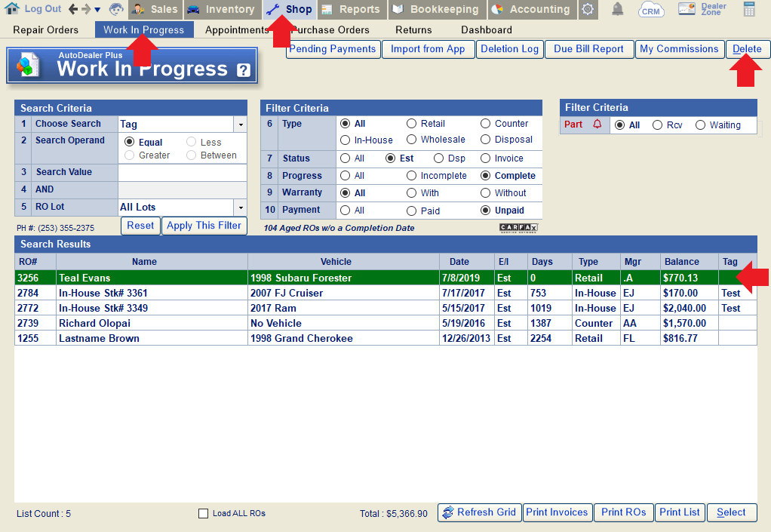Select the Teal Evans row
This screenshot has width=771, height=532.
[385, 278]
